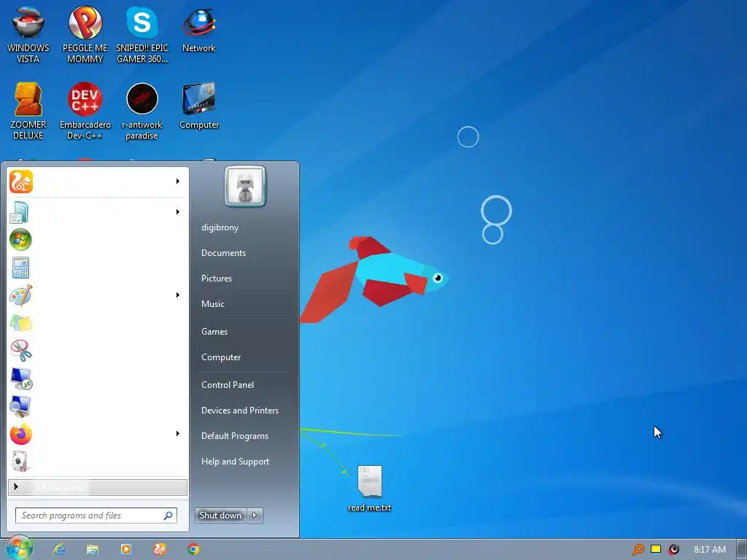Open Control Panel
747x560 pixels.
pyautogui.click(x=228, y=385)
